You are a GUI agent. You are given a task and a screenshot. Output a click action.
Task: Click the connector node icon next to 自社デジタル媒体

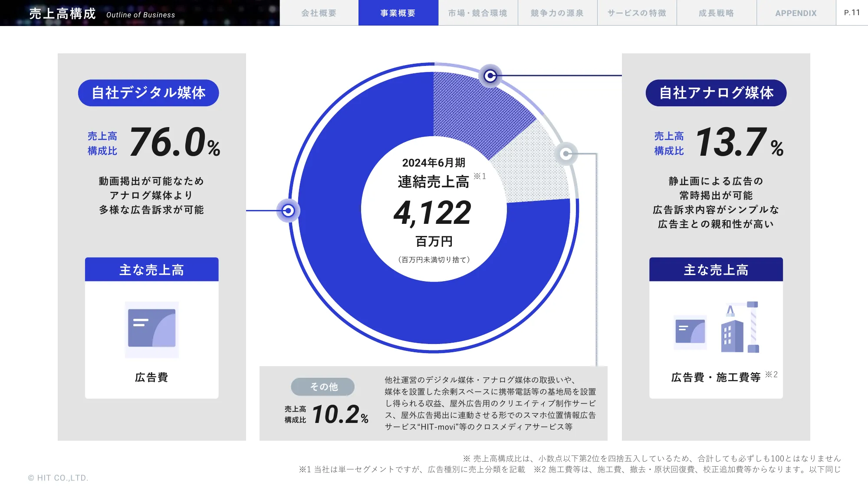coord(288,210)
